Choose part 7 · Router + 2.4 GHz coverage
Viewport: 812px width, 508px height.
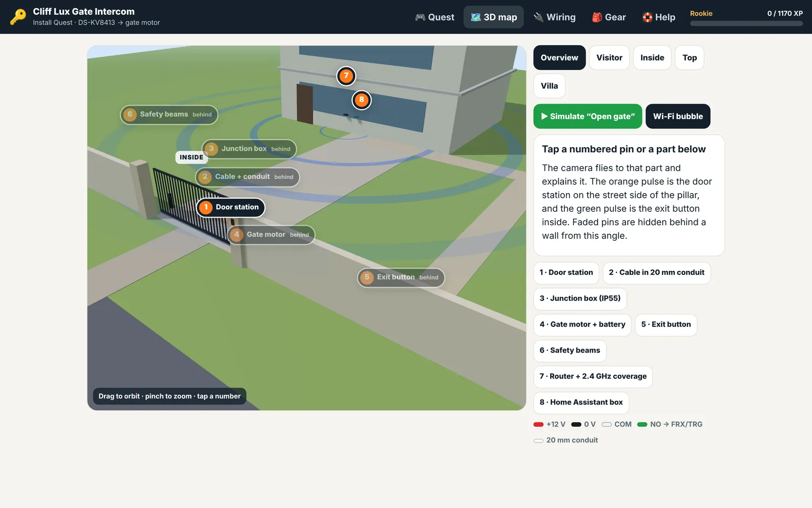click(593, 376)
